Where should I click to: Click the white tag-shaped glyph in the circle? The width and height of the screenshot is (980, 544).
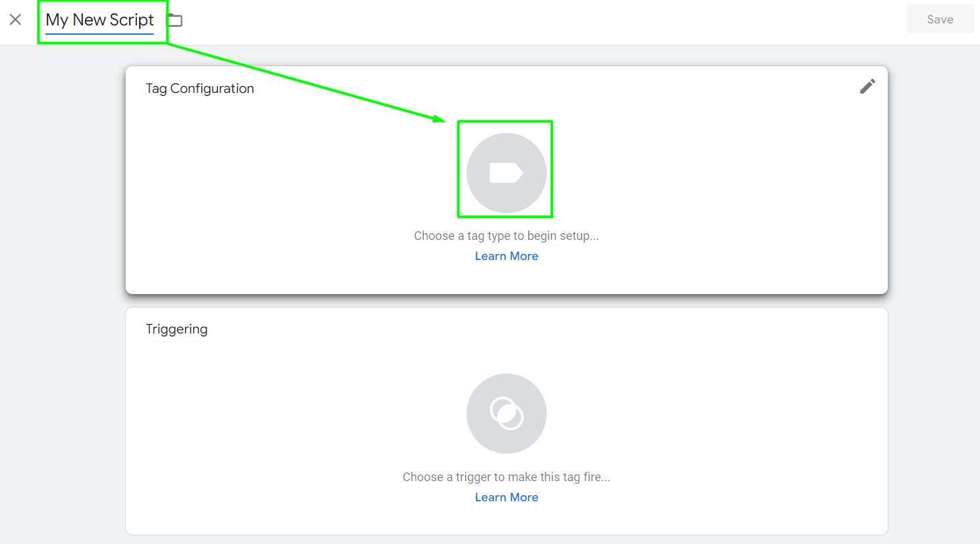506,173
